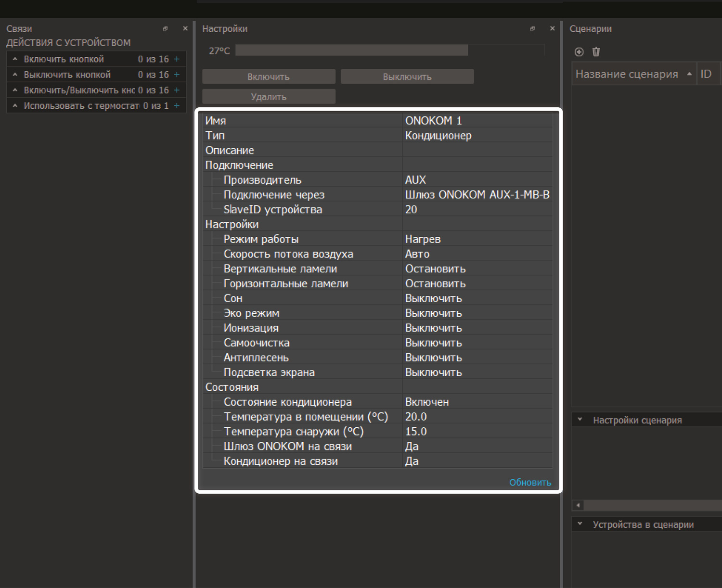Undock the Связи panel with float icon
This screenshot has height=588, width=722.
click(166, 29)
